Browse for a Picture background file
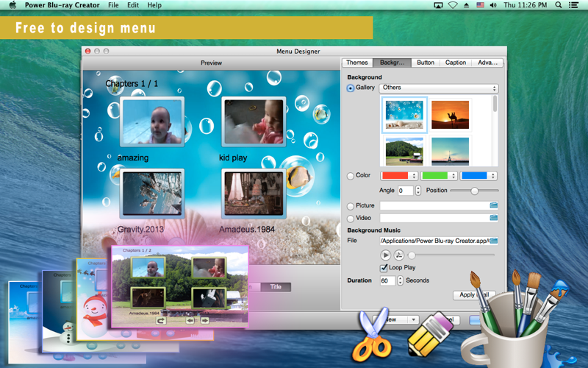The height and width of the screenshot is (368, 588). point(493,205)
